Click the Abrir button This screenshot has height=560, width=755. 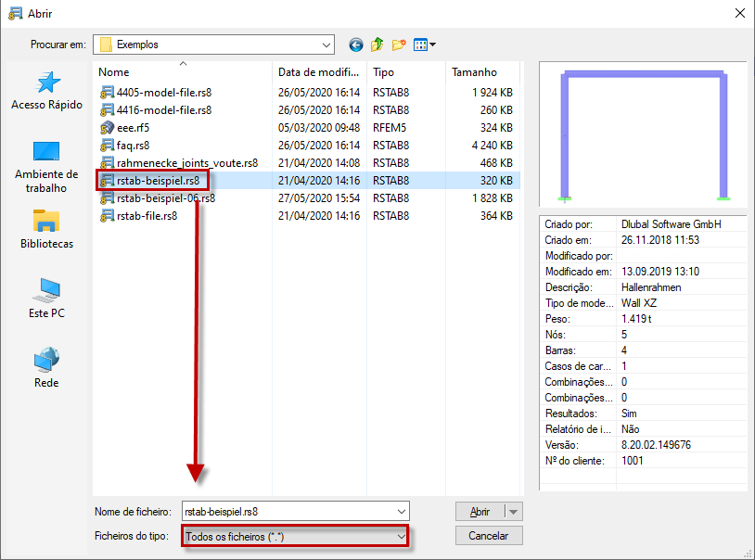tap(480, 511)
